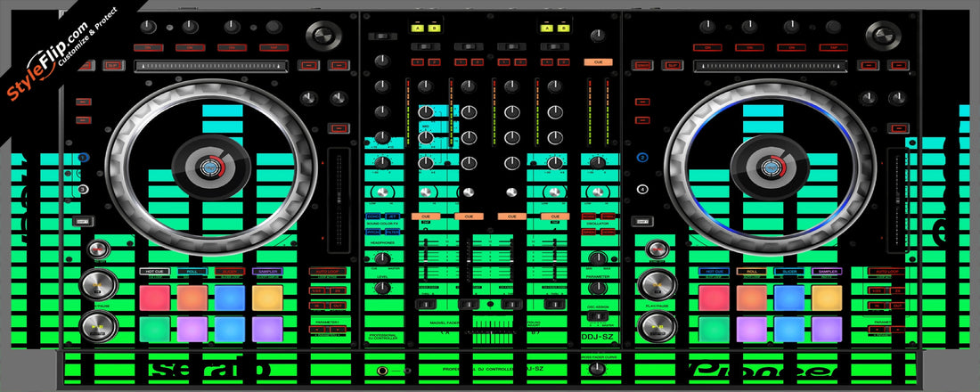Click the right deck big CUE button
This screenshot has height=392, width=980.
[657, 285]
